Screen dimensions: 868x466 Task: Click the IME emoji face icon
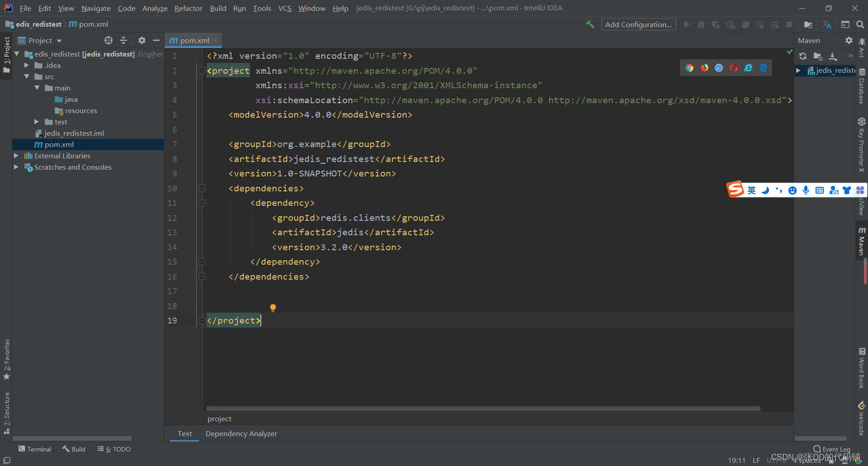792,190
